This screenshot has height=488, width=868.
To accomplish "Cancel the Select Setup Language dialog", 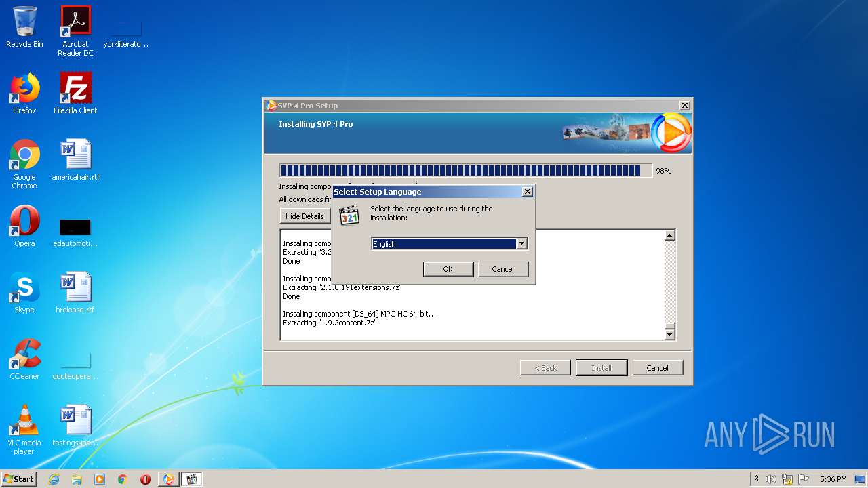I will click(502, 269).
